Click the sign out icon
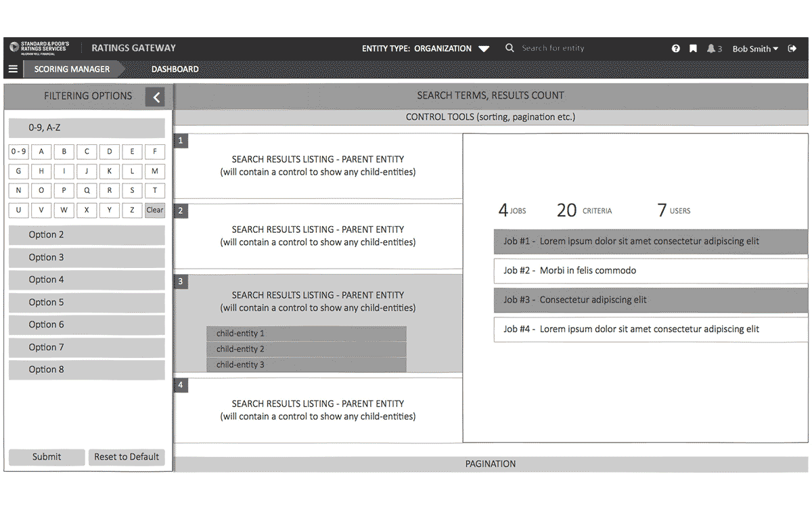The height and width of the screenshot is (513, 812). pyautogui.click(x=792, y=49)
